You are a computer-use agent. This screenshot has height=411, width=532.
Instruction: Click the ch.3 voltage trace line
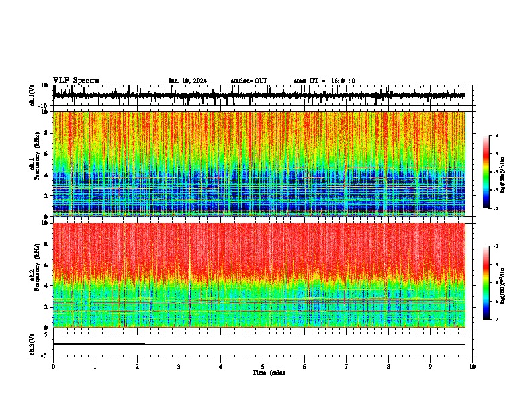pos(259,345)
